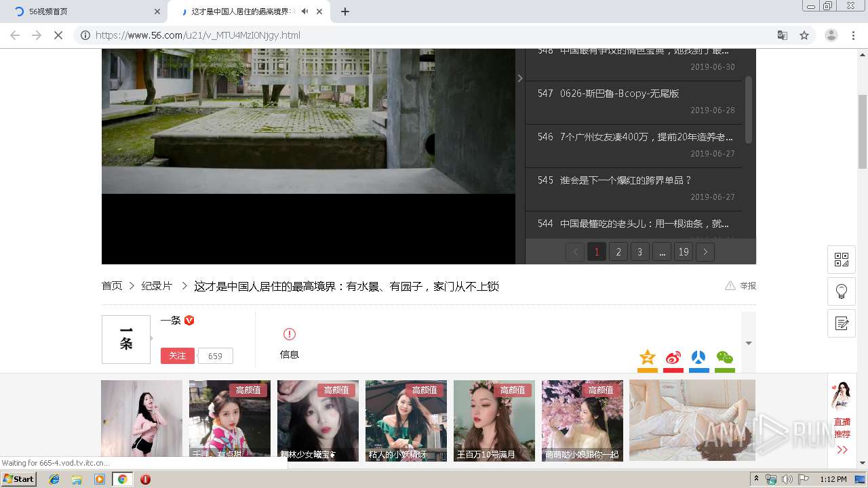Open the 萌萌哒小娘跟你一起 live thumbnail
868x488 pixels.
[583, 420]
